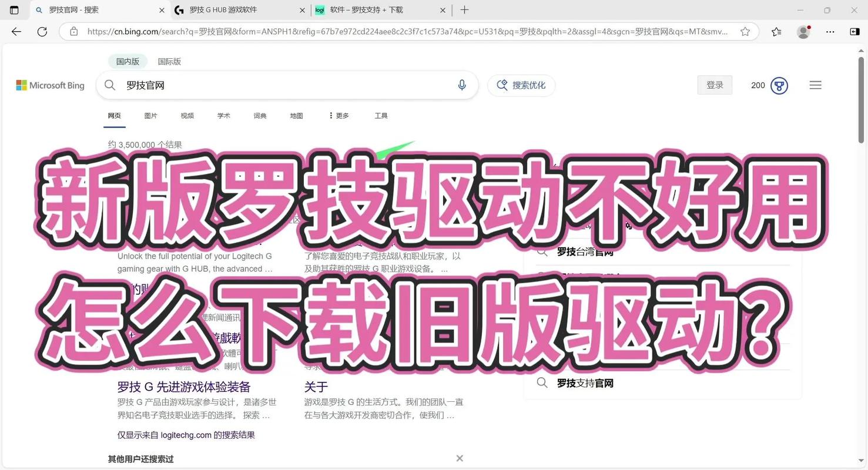The image size is (868, 470).
Task: Open the split screen icon near top right
Action: [x=854, y=32]
